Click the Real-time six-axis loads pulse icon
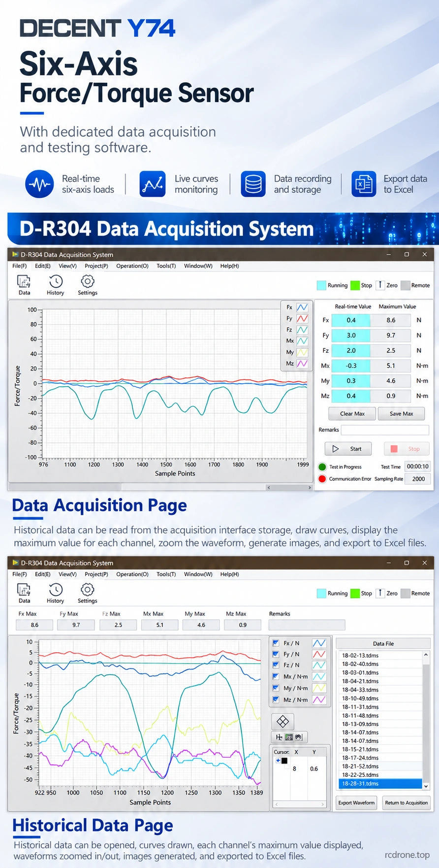Viewport: 439px width, 868px height. [39, 184]
